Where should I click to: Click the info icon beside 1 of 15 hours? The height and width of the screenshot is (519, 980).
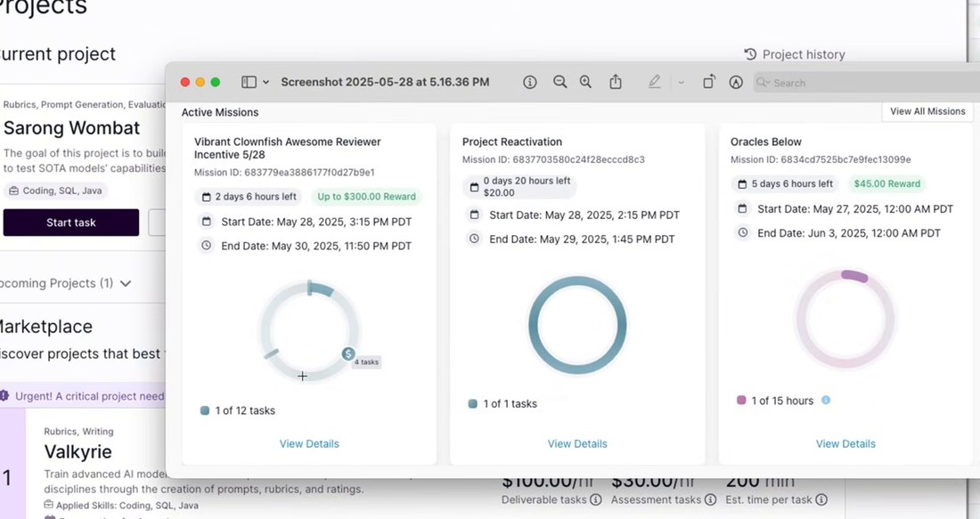tap(826, 401)
